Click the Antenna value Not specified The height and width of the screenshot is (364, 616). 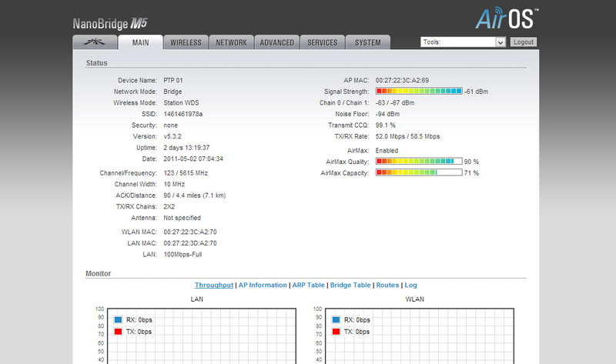click(182, 218)
